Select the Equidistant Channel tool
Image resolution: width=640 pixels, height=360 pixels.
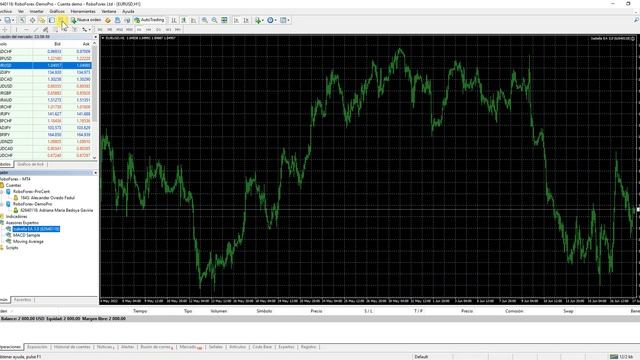click(45, 30)
